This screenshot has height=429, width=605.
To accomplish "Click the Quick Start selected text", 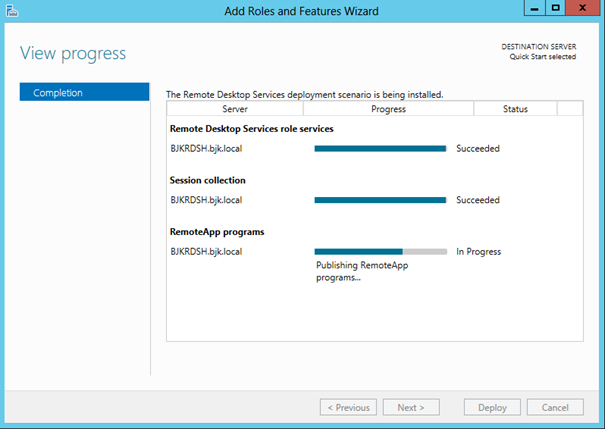I will click(x=543, y=57).
